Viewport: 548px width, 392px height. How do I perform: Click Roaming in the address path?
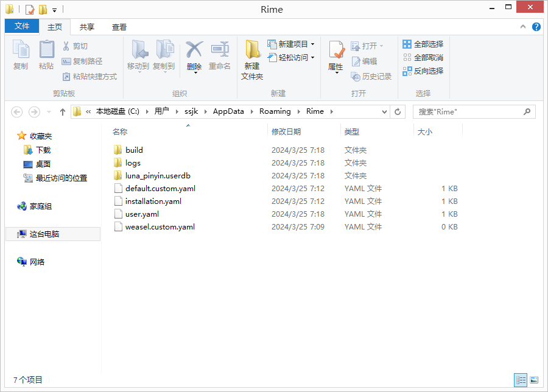(275, 111)
